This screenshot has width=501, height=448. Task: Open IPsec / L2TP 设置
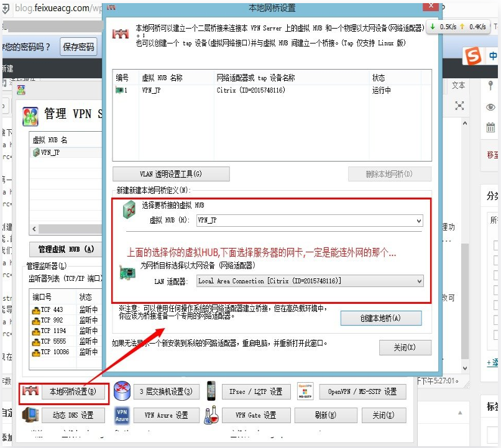(x=256, y=392)
